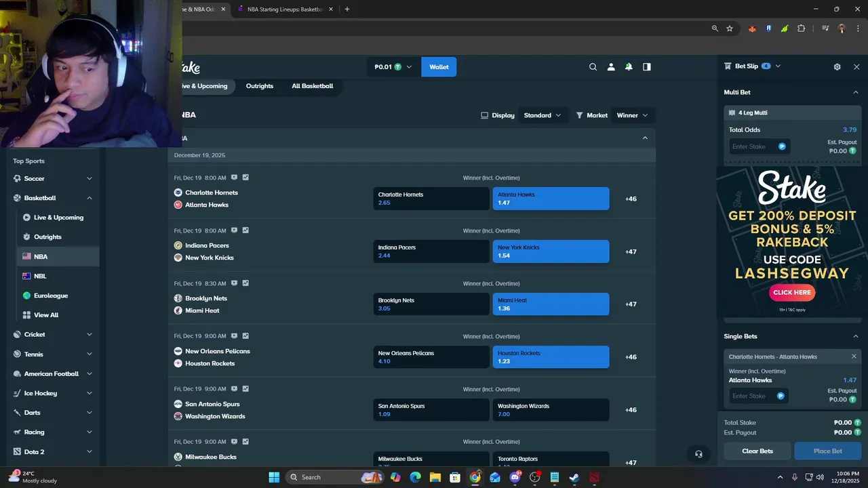
Task: Switch to Outrights tab
Action: (260, 86)
